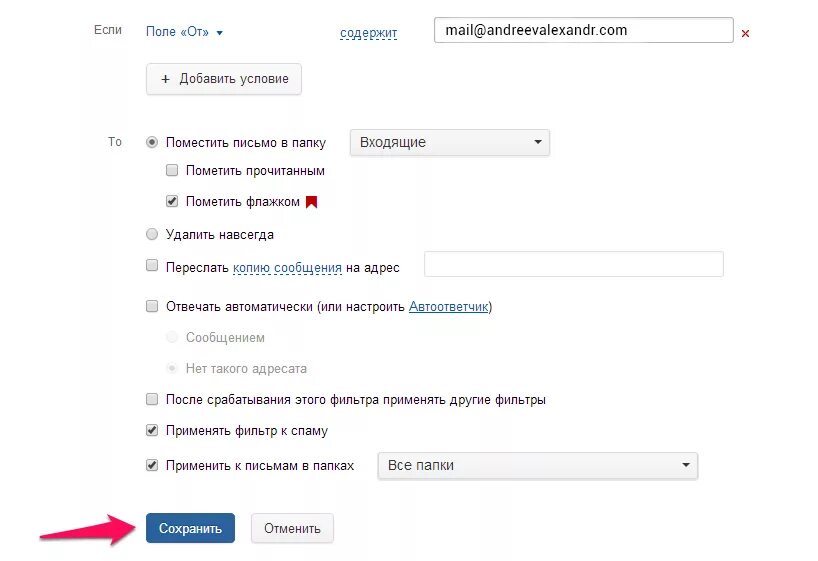
Task: Uncheck Применить к письмам в папках
Action: (152, 465)
